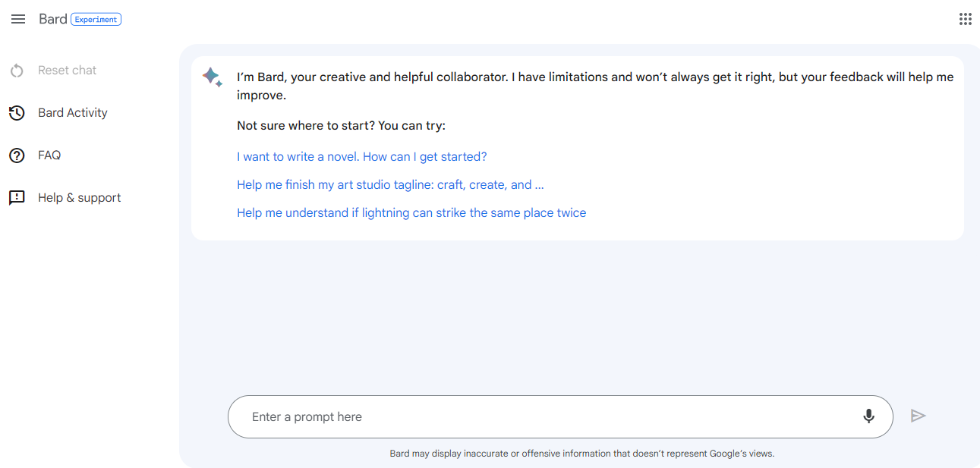Screen dimensions: 980x468
Task: Click the send prompt arrow icon
Action: click(919, 416)
